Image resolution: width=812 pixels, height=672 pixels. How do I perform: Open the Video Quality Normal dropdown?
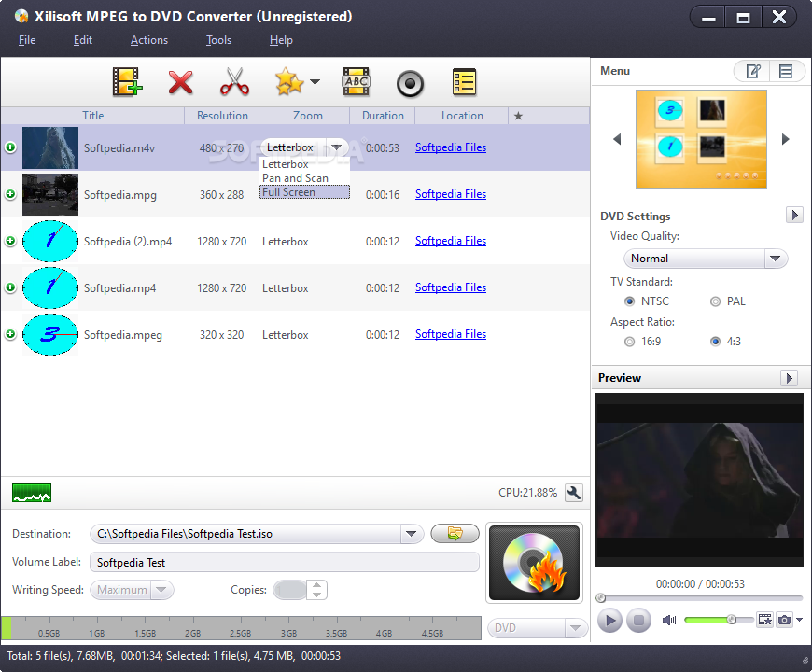706,259
